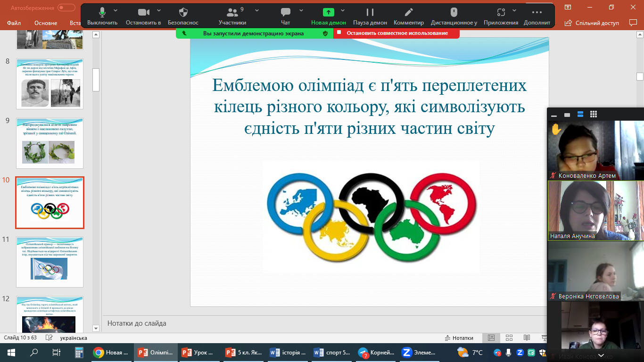Select slide 10 Olympic rings thumbnail
Image resolution: width=644 pixels, height=362 pixels.
coord(50,203)
